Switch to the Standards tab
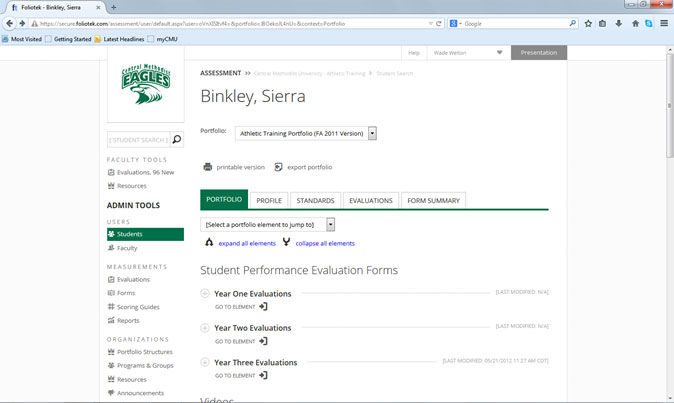Screen dimensions: 674x403 (x=316, y=200)
